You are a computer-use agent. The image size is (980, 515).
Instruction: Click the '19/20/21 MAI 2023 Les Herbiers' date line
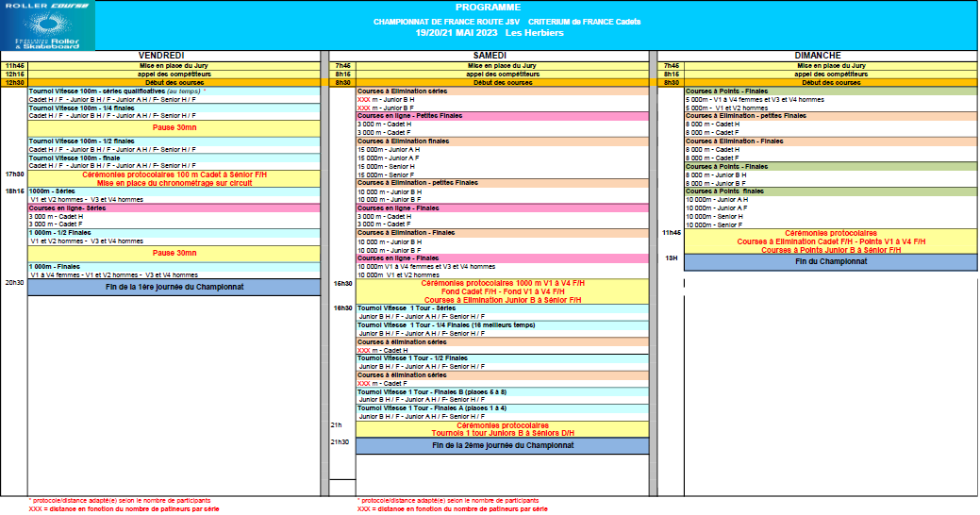pyautogui.click(x=490, y=33)
